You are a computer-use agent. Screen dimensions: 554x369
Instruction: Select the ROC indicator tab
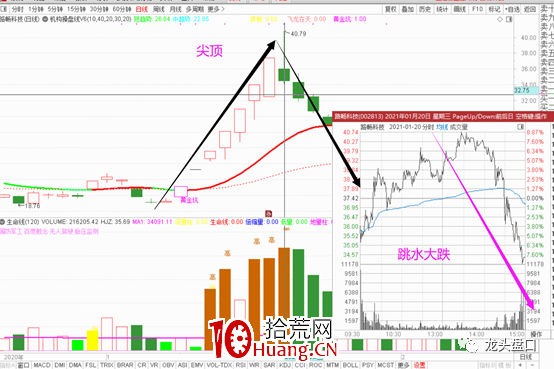(315, 365)
